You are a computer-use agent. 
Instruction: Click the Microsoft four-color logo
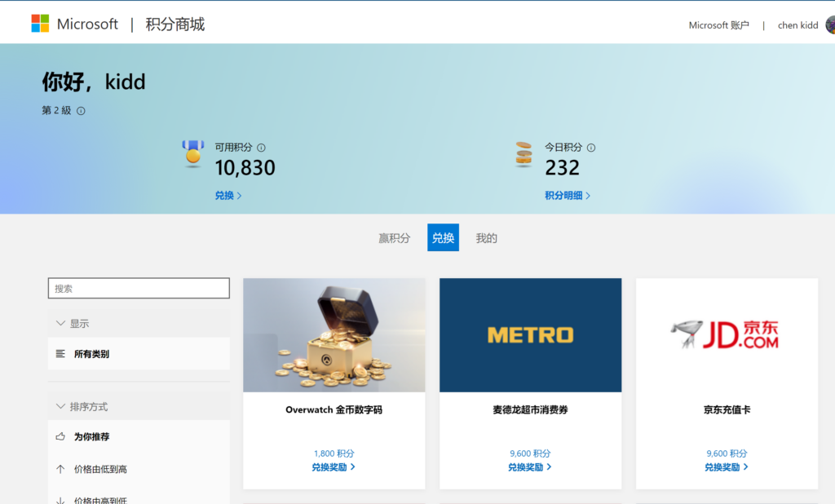[40, 24]
